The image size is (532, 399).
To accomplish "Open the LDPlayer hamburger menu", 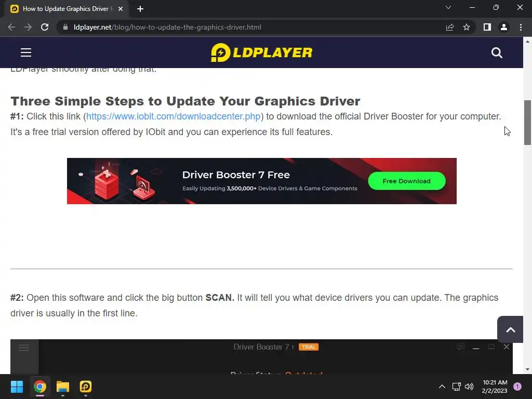I will [26, 52].
